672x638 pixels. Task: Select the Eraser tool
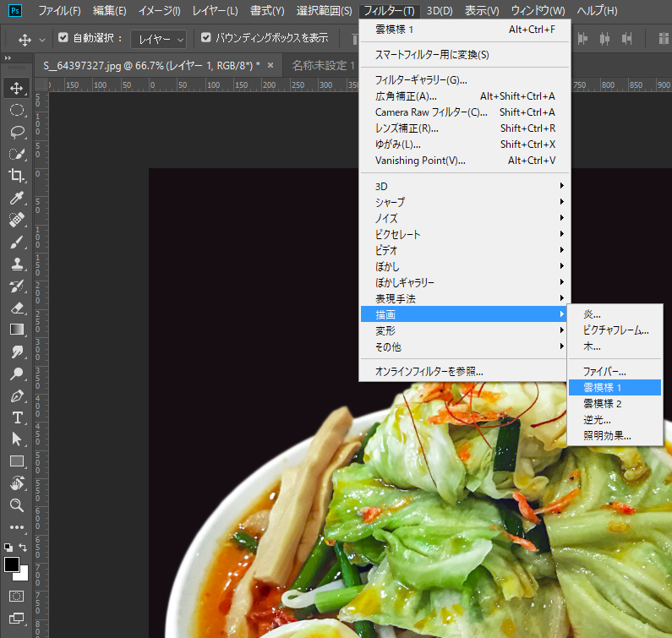coord(17,308)
